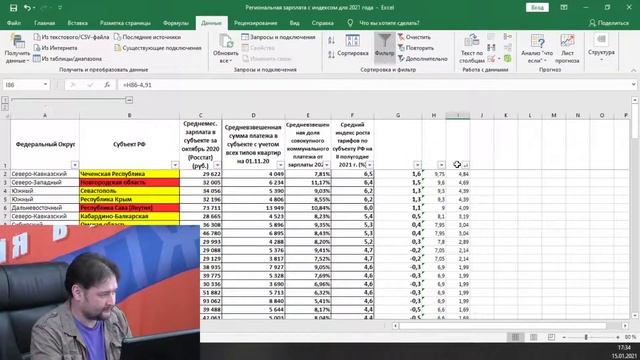This screenshot has width=640, height=360.
Task: Open filter dropdown on Субъект РФ column
Action: pyautogui.click(x=175, y=165)
